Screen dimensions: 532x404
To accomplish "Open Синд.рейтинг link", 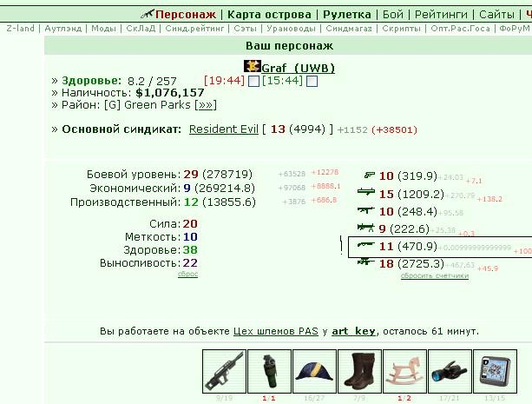I will click(x=194, y=28).
